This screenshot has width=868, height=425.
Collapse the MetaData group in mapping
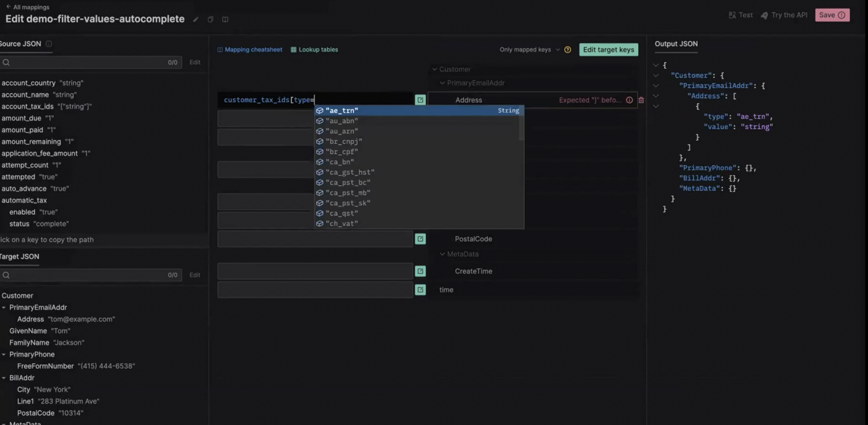point(442,254)
